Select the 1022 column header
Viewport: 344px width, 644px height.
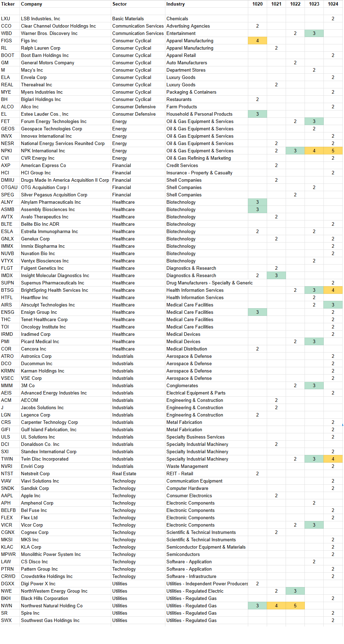[295, 4]
